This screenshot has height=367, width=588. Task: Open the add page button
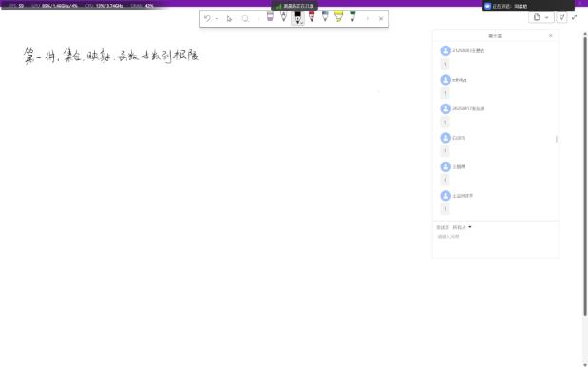537,17
